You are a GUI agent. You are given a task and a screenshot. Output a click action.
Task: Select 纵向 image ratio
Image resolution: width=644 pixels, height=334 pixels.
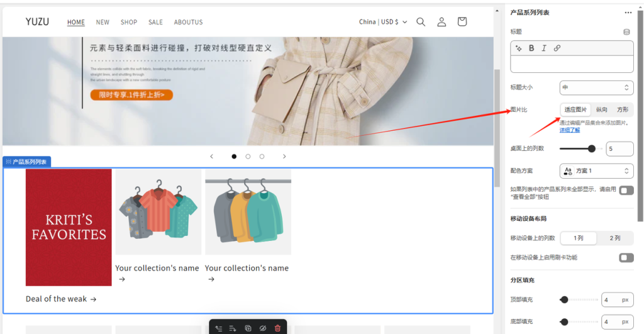pyautogui.click(x=602, y=109)
